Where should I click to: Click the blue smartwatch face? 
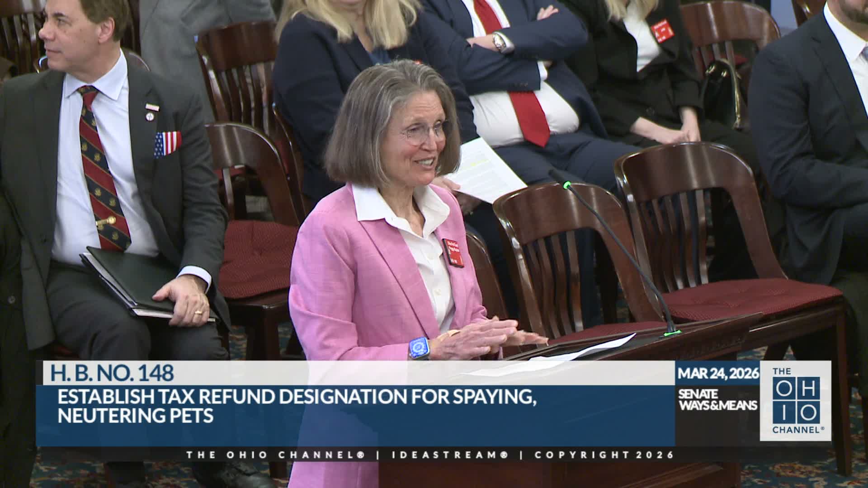(x=419, y=348)
